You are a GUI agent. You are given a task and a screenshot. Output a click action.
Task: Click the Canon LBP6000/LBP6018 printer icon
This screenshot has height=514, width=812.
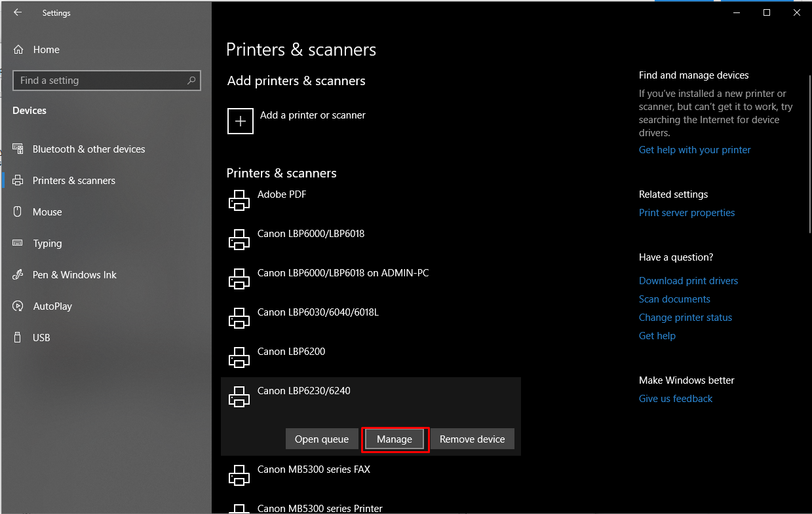(239, 240)
